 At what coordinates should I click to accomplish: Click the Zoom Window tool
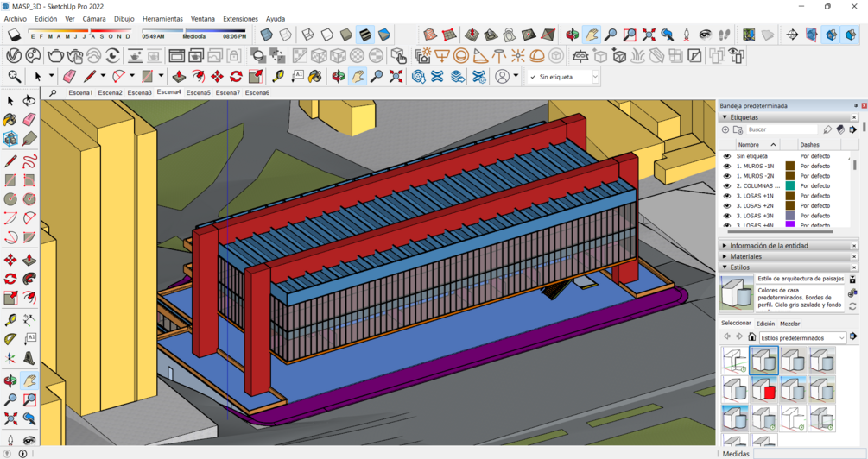630,35
